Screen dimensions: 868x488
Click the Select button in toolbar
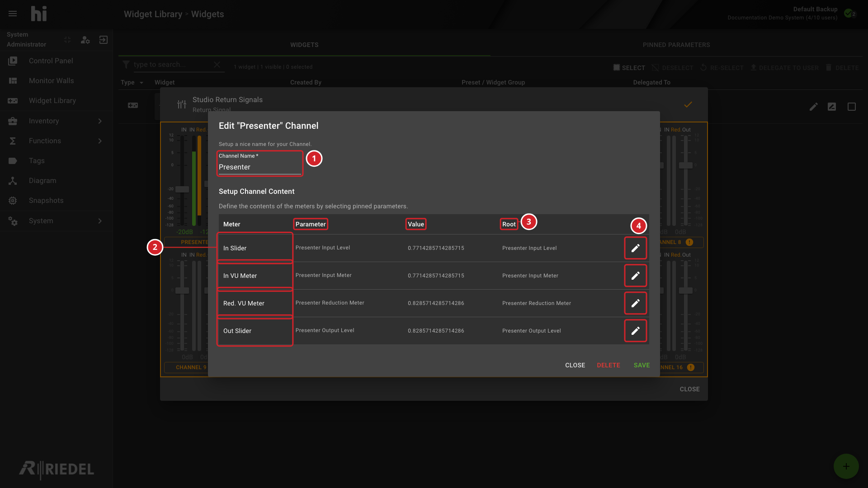(x=629, y=68)
